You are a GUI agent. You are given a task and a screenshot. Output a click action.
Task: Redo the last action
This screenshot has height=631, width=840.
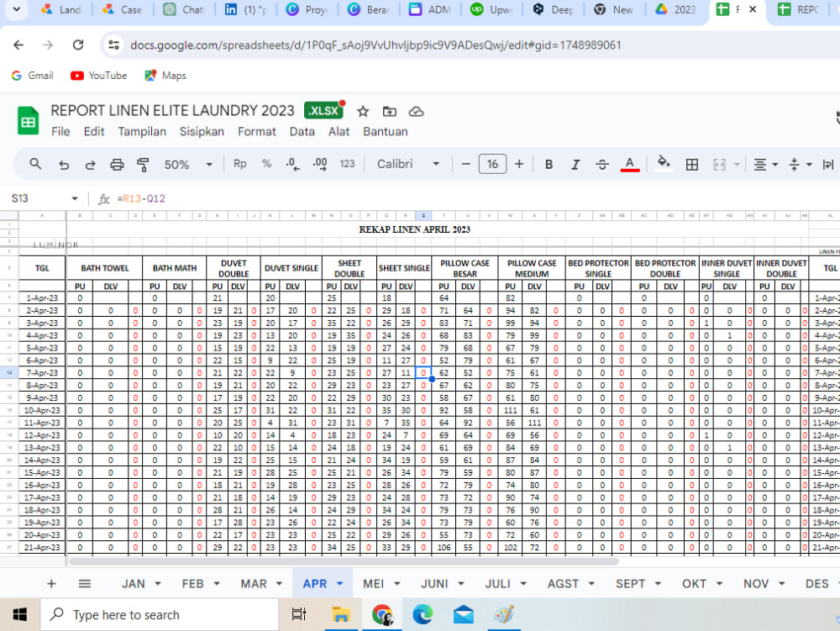click(90, 165)
